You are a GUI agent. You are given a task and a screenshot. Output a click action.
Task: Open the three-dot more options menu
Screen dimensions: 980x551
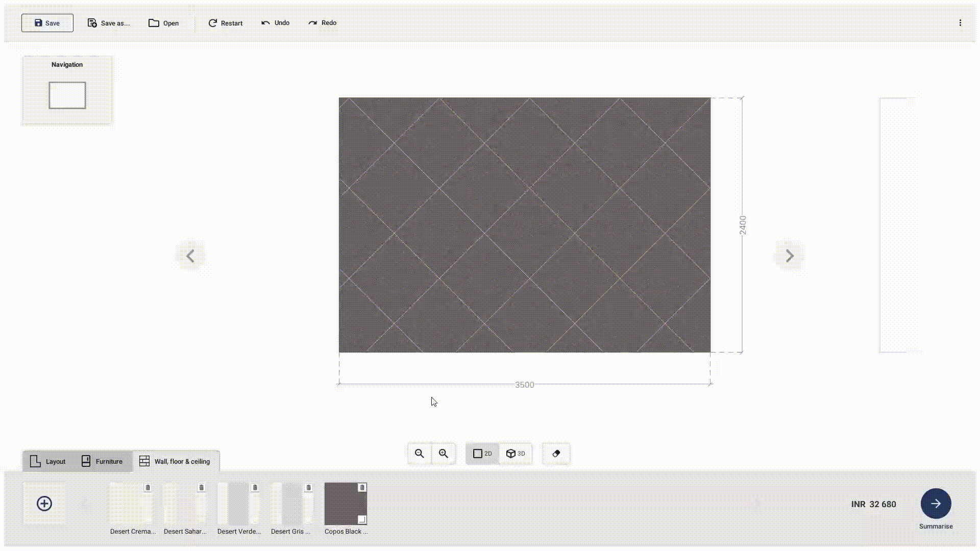click(x=960, y=23)
